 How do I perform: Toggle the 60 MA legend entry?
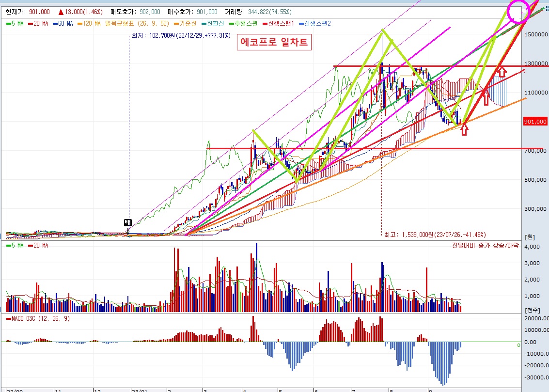(x=63, y=23)
